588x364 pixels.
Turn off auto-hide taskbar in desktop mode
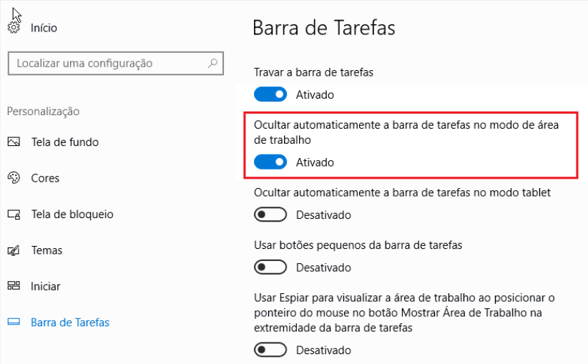pyautogui.click(x=270, y=162)
